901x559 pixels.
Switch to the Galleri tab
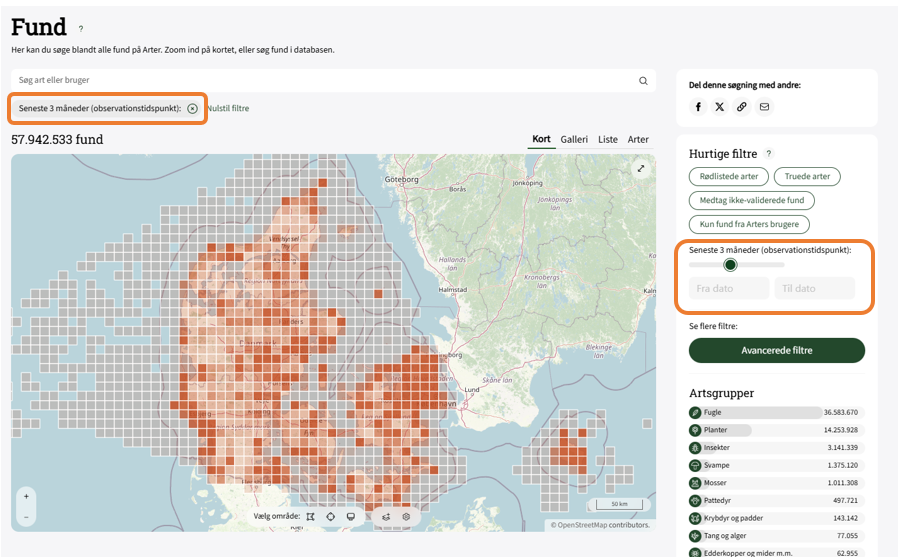click(574, 140)
